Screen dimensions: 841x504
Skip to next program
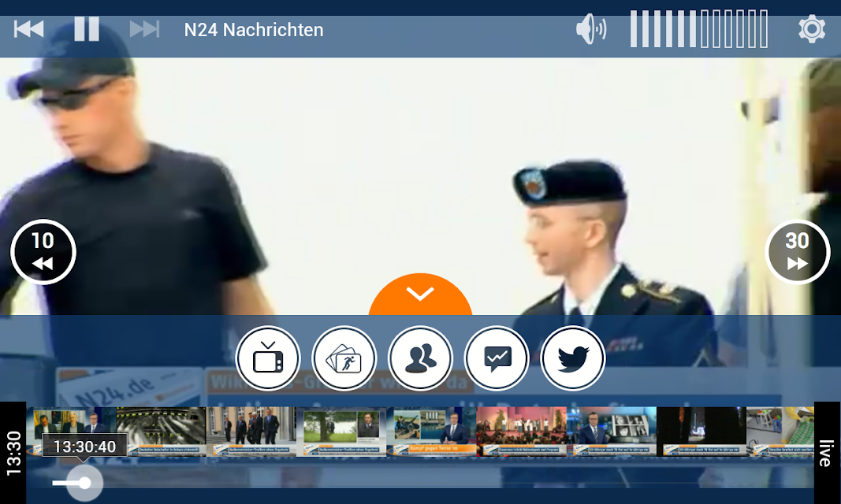[145, 29]
